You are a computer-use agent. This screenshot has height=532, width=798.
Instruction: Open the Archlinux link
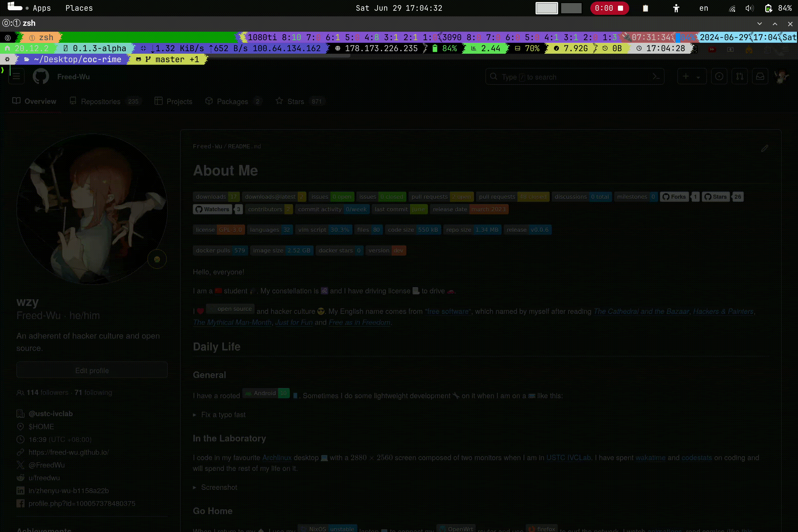point(277,458)
